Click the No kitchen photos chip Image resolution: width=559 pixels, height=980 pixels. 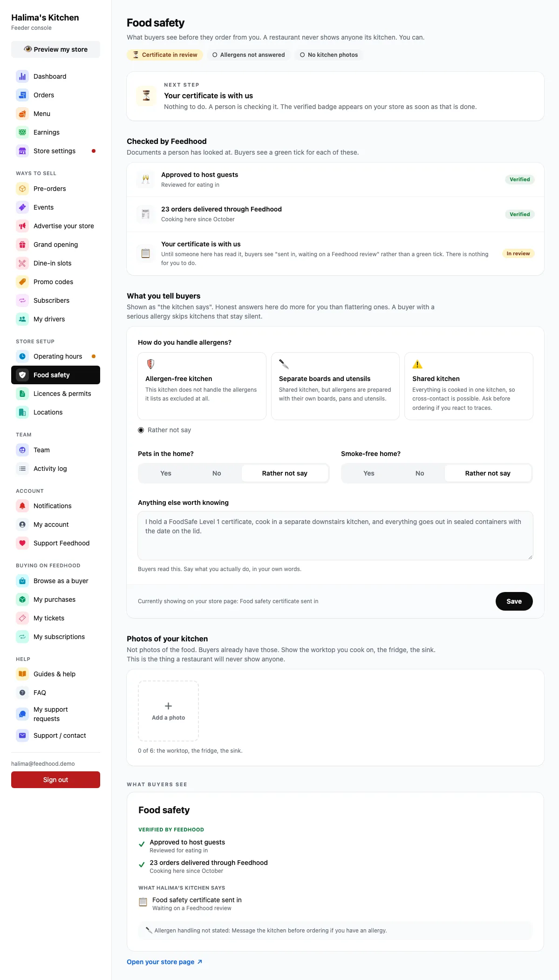point(329,55)
